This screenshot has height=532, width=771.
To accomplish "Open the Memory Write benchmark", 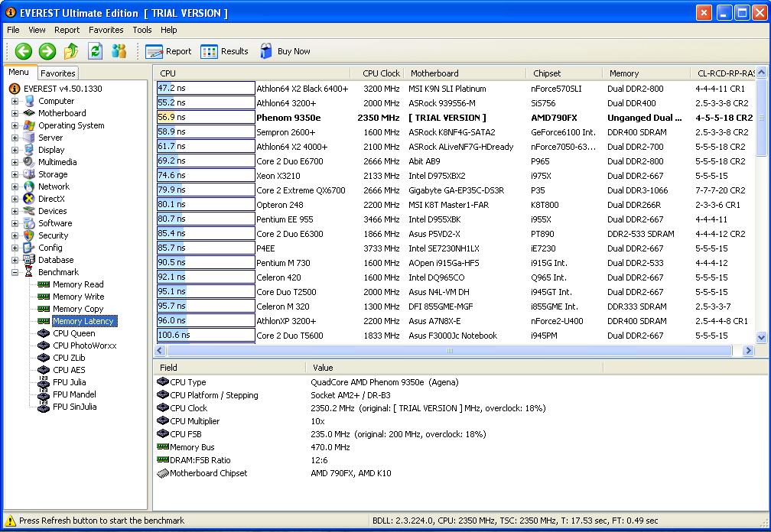I will pyautogui.click(x=79, y=297).
